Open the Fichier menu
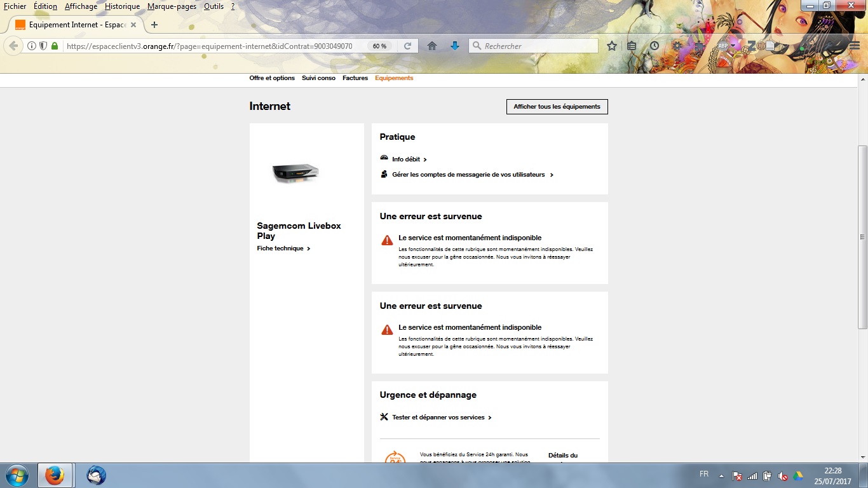The image size is (868, 488). (x=15, y=6)
